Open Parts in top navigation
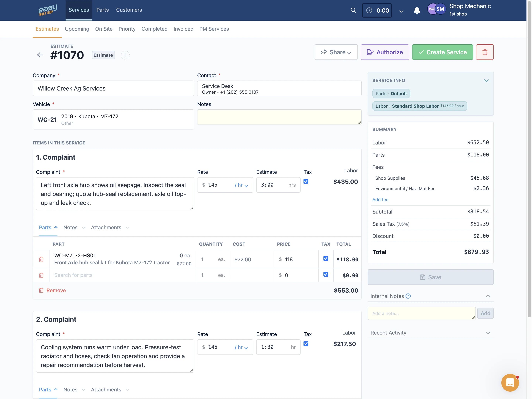 (103, 10)
